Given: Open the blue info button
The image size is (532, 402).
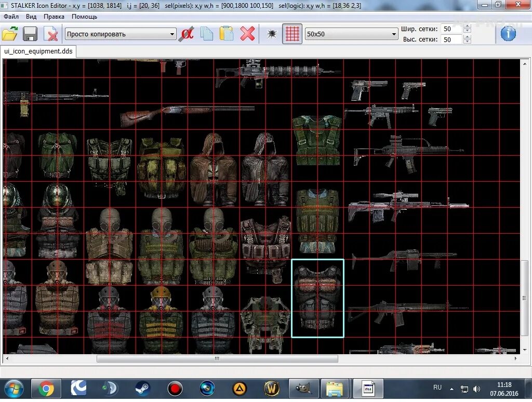Looking at the screenshot, I should point(508,34).
